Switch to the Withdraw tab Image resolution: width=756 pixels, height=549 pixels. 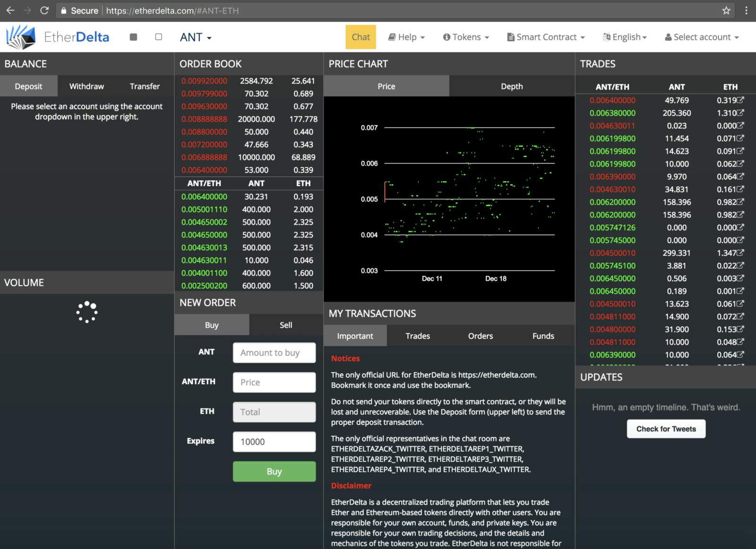(x=86, y=86)
